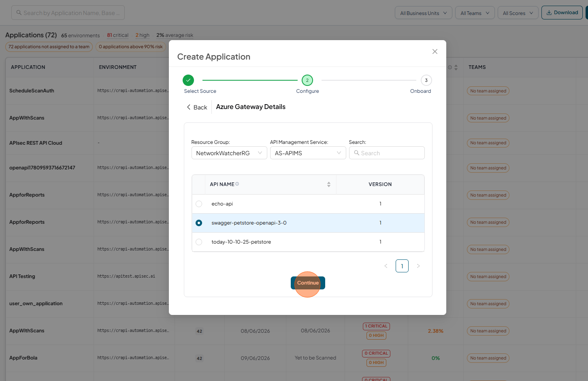588x381 pixels.
Task: Click the Select Source completed checkmark step
Action: click(188, 80)
